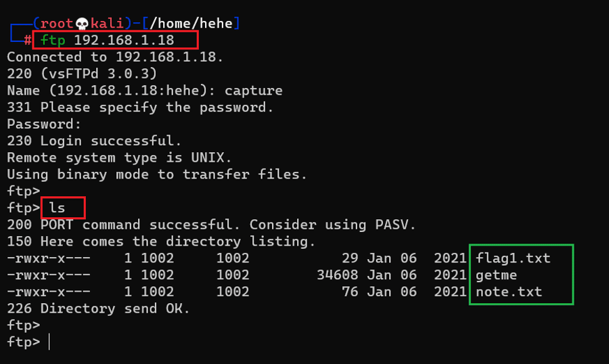Select the getme file name
609x364 pixels.
(497, 275)
